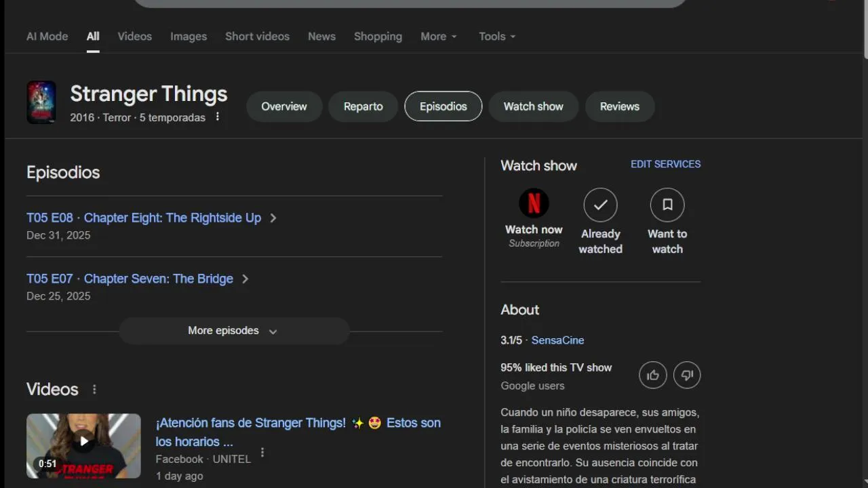
Task: Switch to Images search tab
Action: [189, 37]
